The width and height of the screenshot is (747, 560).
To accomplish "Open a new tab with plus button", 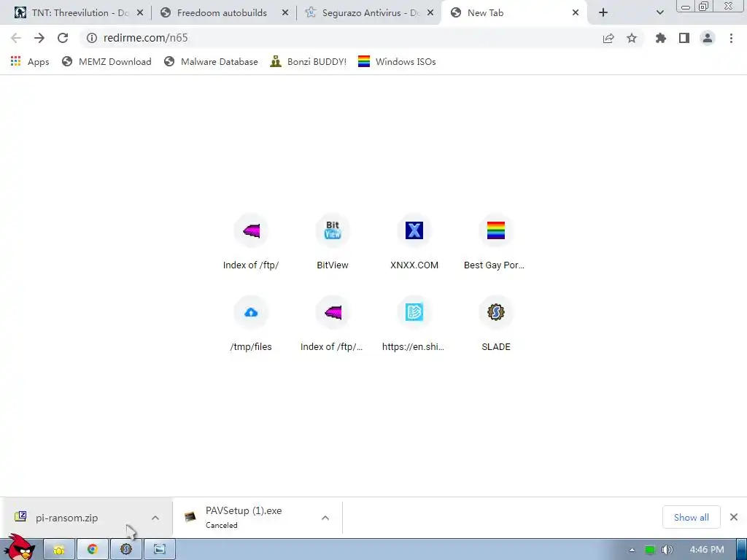I will click(x=603, y=13).
